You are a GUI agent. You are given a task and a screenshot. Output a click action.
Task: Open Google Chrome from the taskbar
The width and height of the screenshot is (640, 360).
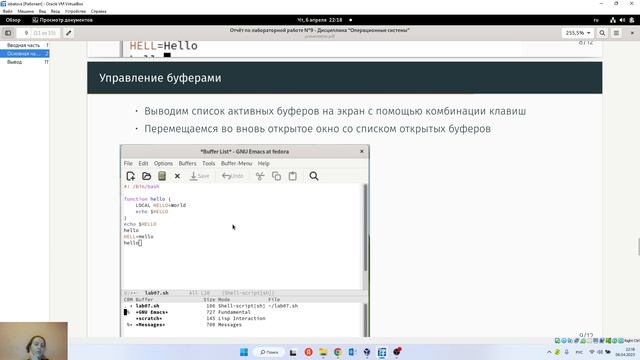click(338, 352)
